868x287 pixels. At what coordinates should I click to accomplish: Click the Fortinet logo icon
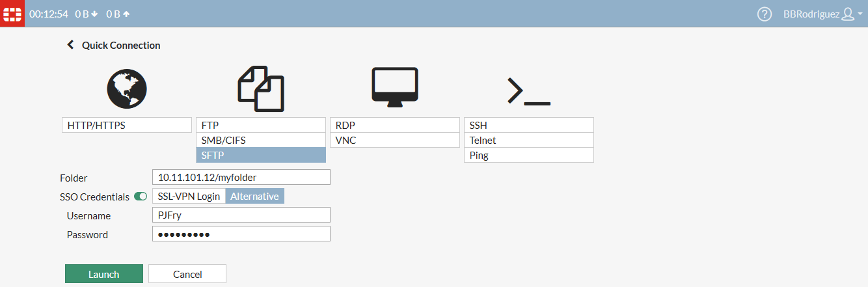click(12, 14)
